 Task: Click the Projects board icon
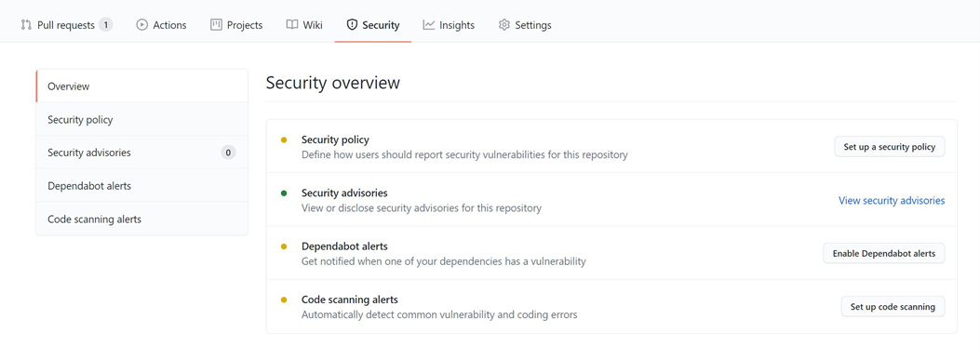click(x=216, y=25)
